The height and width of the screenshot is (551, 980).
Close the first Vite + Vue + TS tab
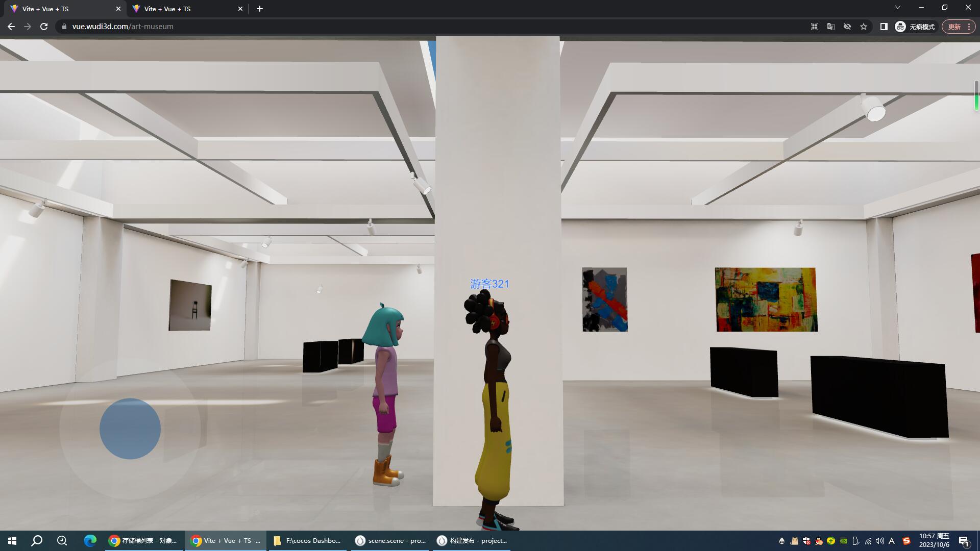pyautogui.click(x=118, y=9)
